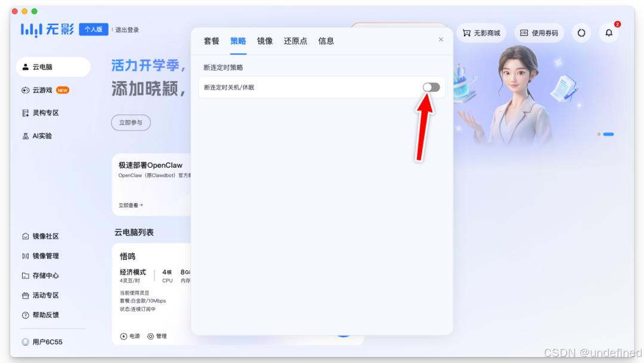The image size is (644, 363).
Task: Switch to the 镜像 tab in dialog
Action: [264, 41]
